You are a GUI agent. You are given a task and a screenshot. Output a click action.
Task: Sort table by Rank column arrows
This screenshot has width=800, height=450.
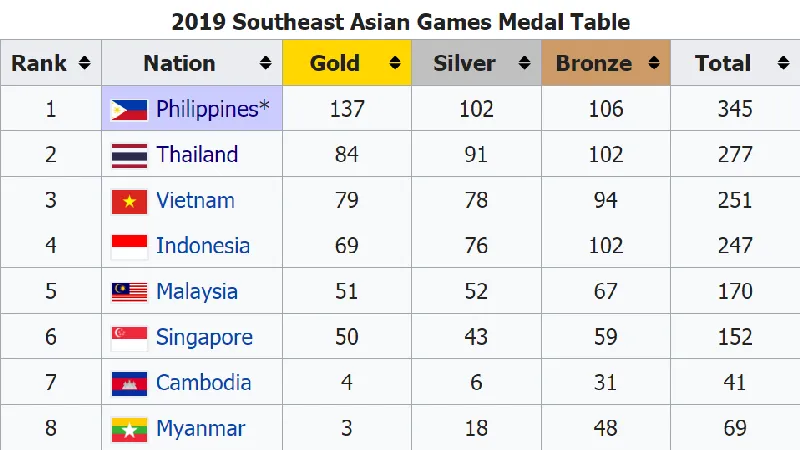pyautogui.click(x=84, y=63)
